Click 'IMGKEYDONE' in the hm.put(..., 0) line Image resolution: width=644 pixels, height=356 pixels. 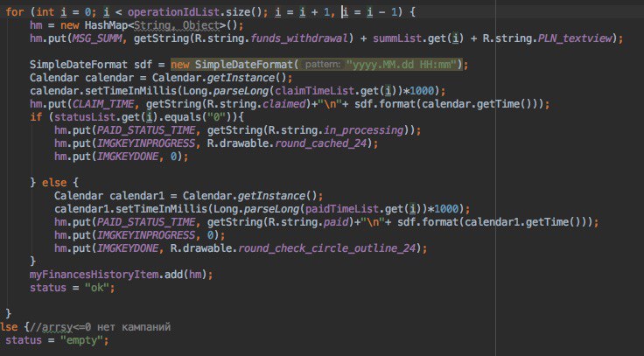point(128,157)
